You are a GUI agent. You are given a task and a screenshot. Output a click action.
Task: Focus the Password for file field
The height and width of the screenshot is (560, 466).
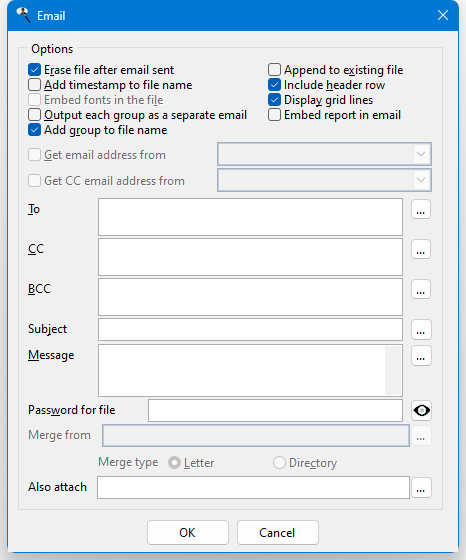tap(275, 411)
